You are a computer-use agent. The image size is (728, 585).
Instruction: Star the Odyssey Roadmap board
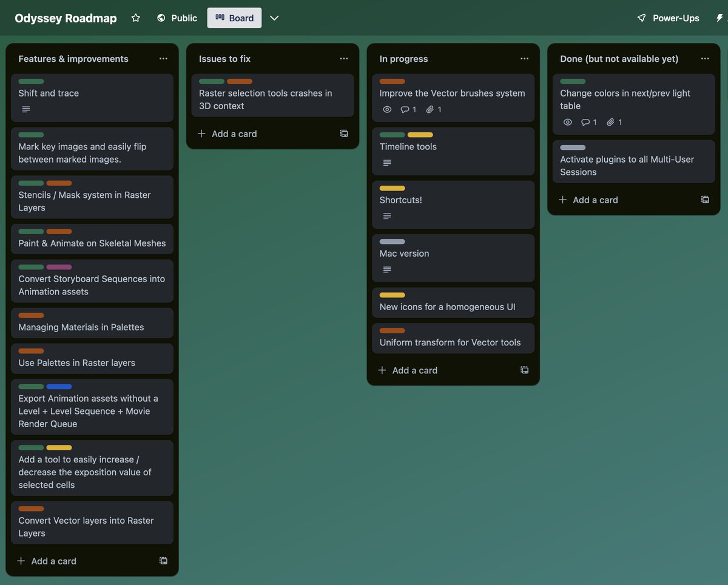pos(136,18)
